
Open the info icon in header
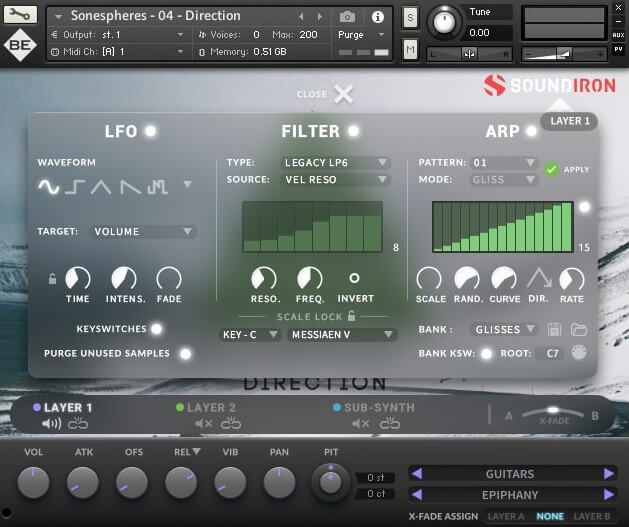pyautogui.click(x=377, y=17)
